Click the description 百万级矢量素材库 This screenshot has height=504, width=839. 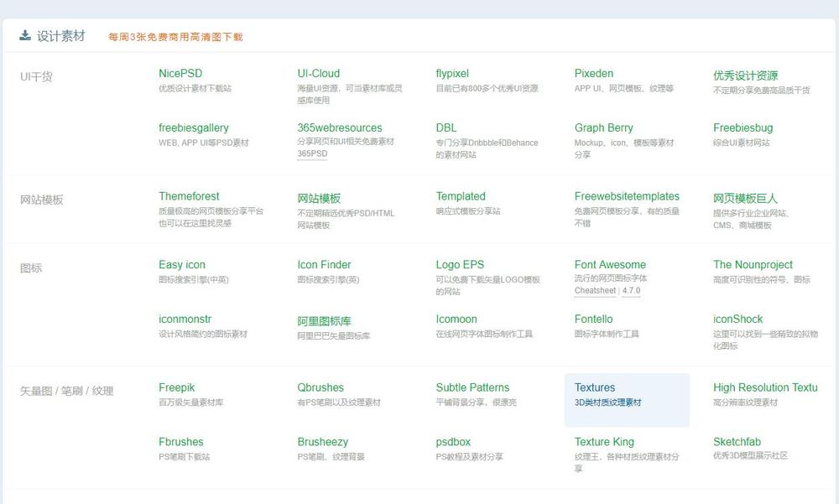coord(191,403)
